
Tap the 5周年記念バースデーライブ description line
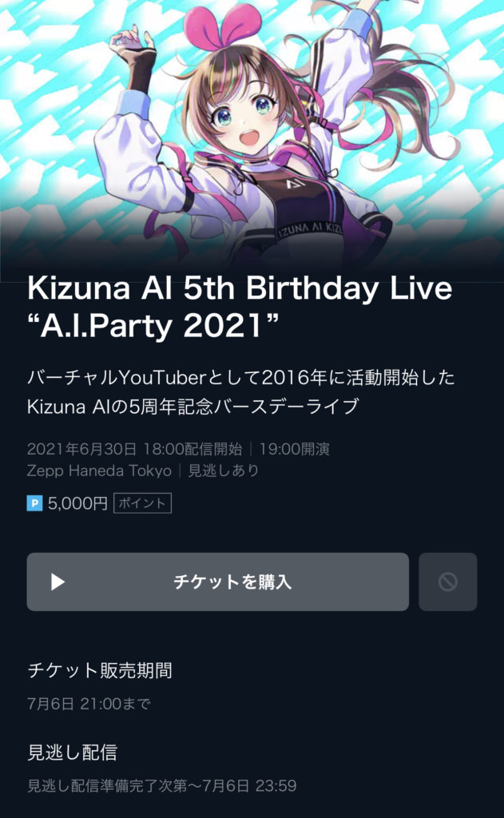click(192, 407)
